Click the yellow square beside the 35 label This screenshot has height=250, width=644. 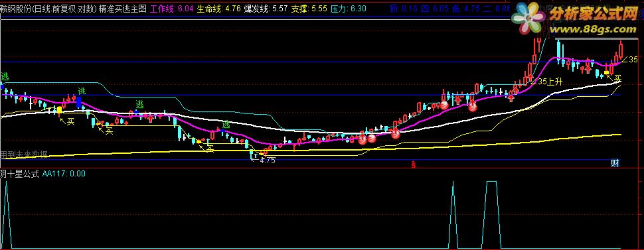(x=607, y=73)
